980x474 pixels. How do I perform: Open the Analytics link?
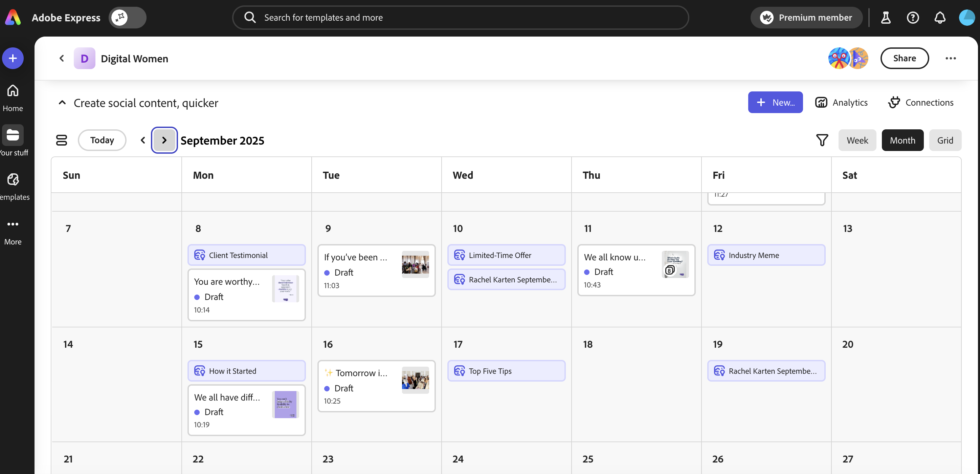[x=841, y=102]
